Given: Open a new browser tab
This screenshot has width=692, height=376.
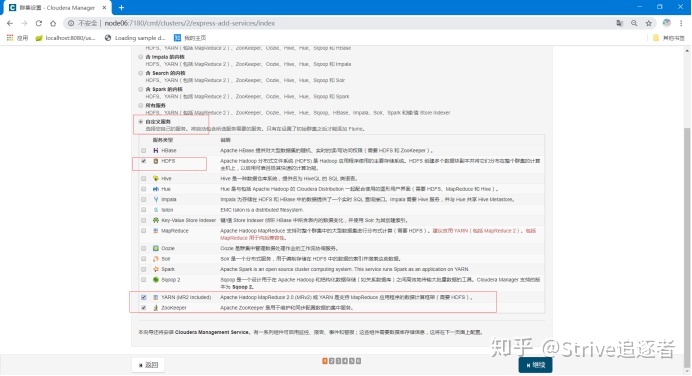Looking at the screenshot, I should click(x=121, y=8).
